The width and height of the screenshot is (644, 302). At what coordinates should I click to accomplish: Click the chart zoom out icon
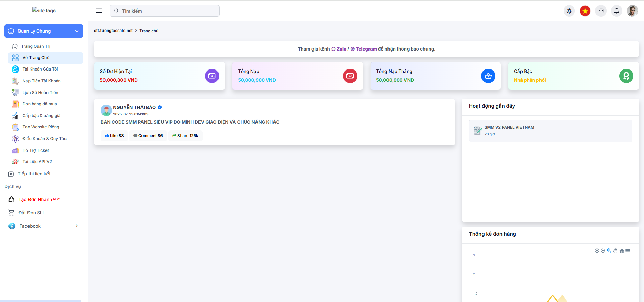pyautogui.click(x=603, y=251)
